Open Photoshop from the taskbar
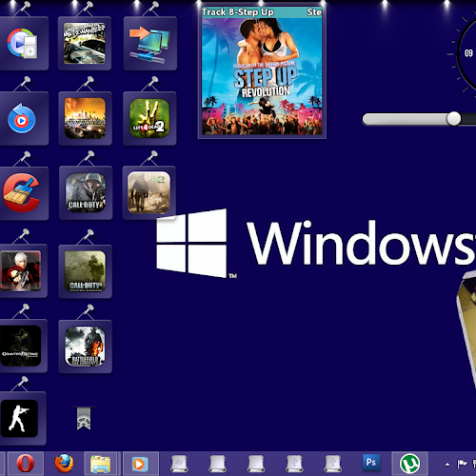Screen dimensions: 476x476 click(371, 463)
